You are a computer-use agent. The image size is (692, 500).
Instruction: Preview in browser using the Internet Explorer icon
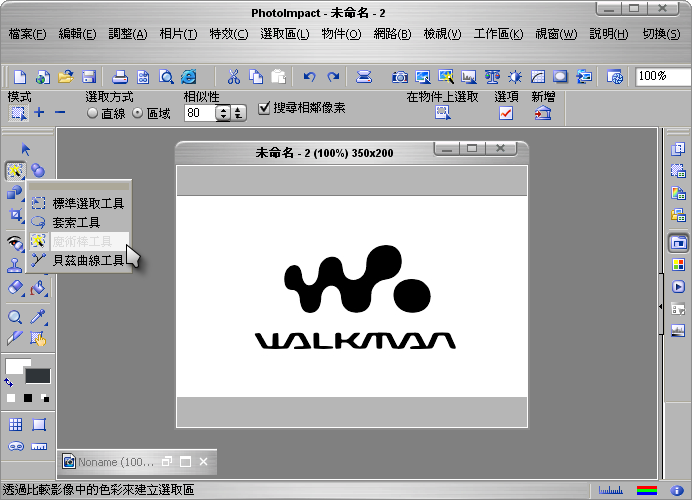pos(189,77)
